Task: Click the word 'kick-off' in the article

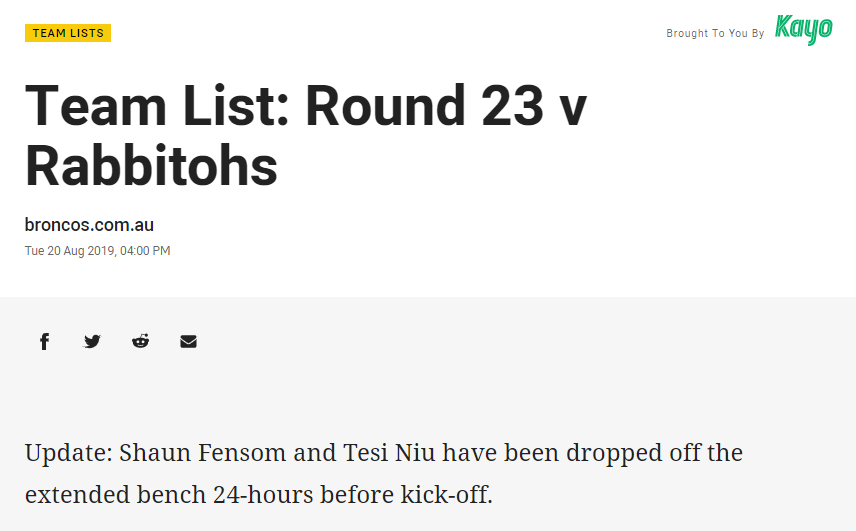Action: (x=444, y=495)
